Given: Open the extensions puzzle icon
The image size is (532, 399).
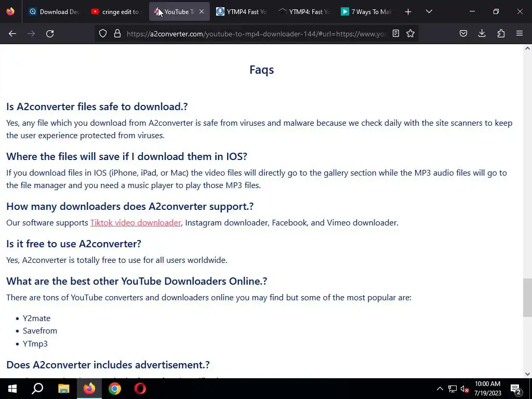Looking at the screenshot, I should point(501,34).
